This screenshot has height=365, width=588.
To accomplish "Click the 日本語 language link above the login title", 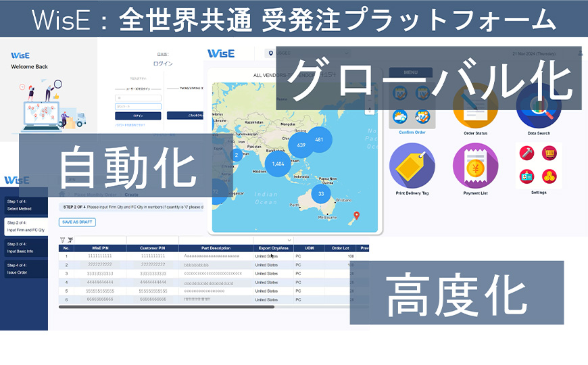I will [162, 54].
